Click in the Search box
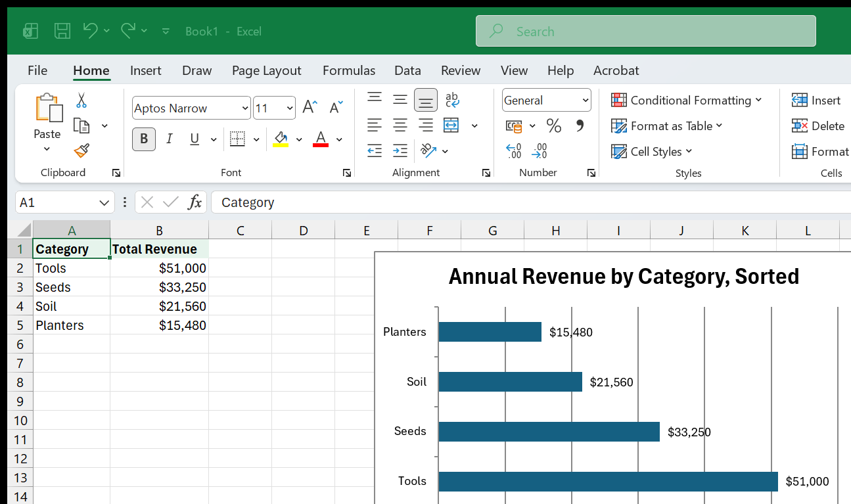 [646, 31]
